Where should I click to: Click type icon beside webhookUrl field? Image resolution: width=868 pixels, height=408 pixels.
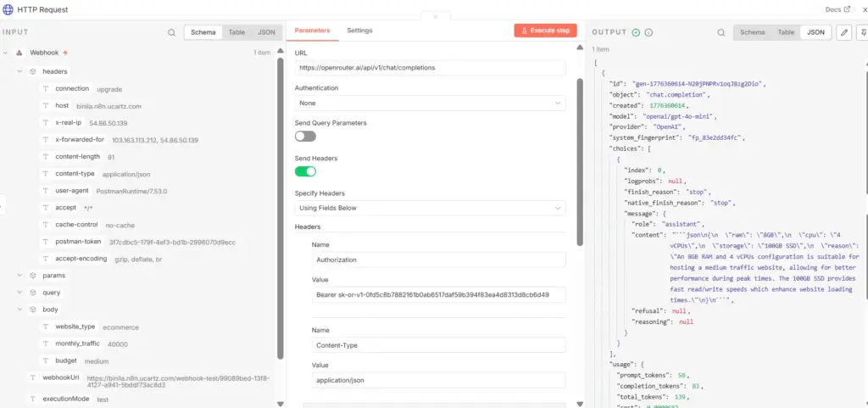[33, 377]
